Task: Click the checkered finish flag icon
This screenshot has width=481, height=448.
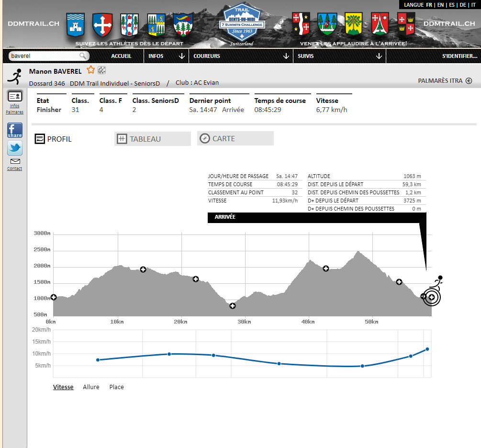Action: click(x=101, y=71)
